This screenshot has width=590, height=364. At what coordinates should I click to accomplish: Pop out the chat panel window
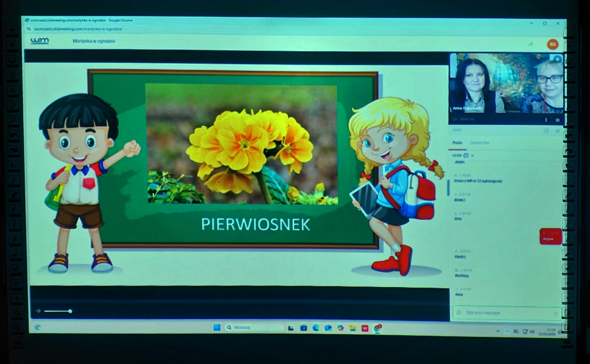(x=546, y=130)
